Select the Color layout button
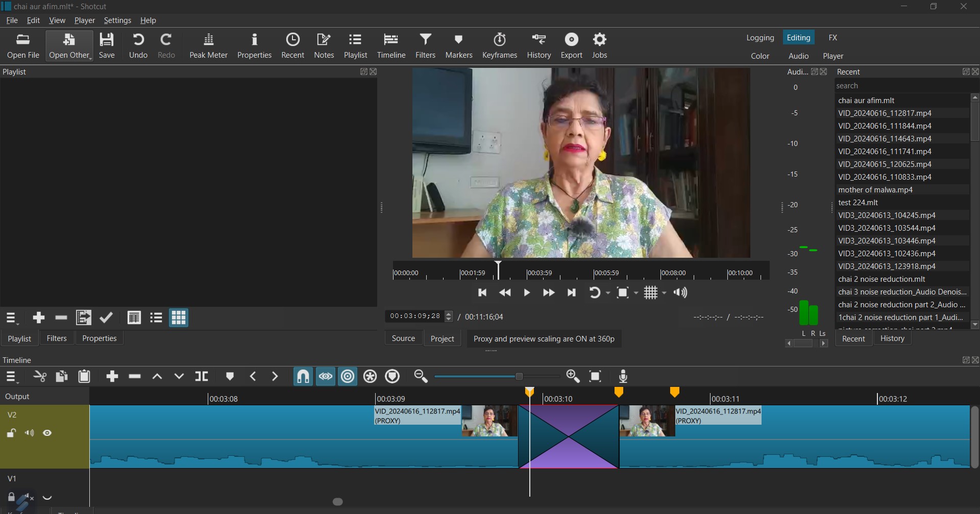This screenshot has height=514, width=980. [x=759, y=56]
